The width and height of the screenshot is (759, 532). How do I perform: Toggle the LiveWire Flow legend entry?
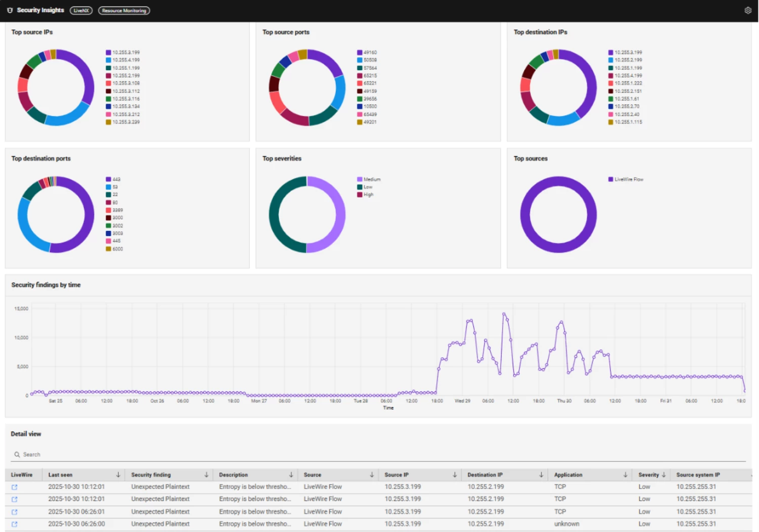point(626,179)
